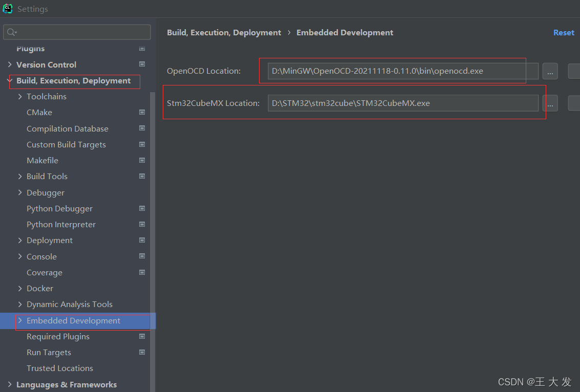The height and width of the screenshot is (392, 580).
Task: Click the project-level icon beside Python Interpreter
Action: pos(142,224)
